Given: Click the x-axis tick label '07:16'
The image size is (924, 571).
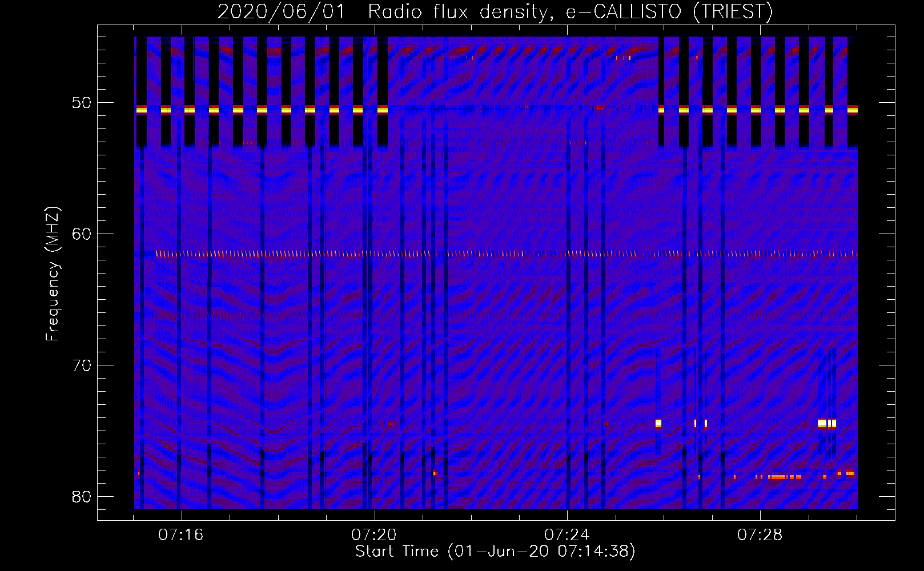Looking at the screenshot, I should click(181, 535).
